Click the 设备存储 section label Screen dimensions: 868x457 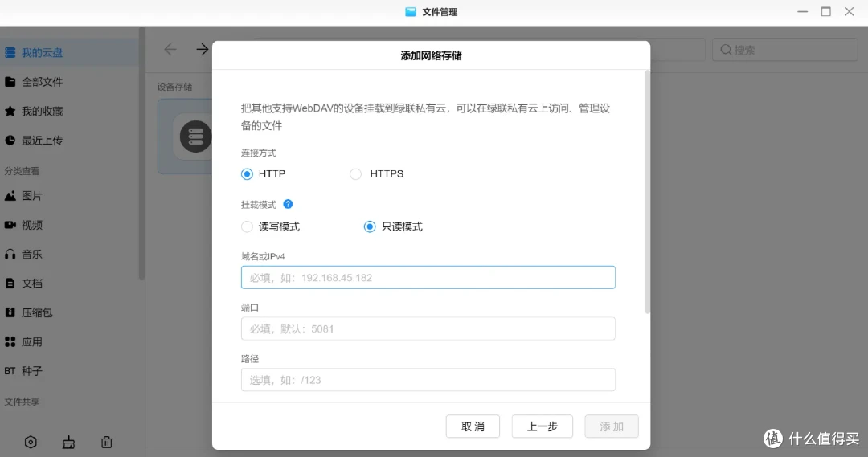pos(174,87)
